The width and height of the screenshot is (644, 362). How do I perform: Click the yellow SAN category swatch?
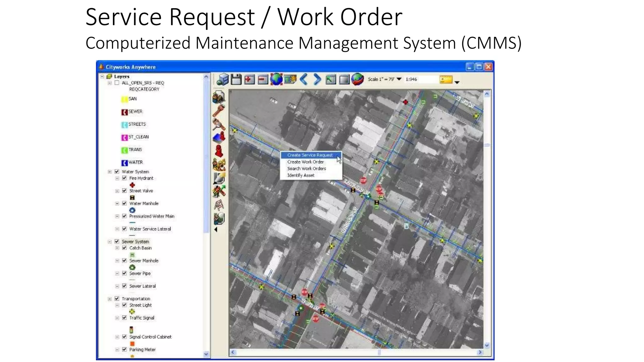(x=125, y=99)
